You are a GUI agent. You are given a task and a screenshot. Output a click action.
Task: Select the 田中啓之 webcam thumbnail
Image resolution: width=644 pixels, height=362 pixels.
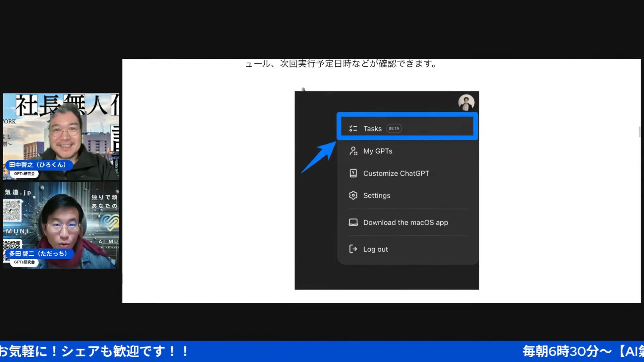(61, 137)
